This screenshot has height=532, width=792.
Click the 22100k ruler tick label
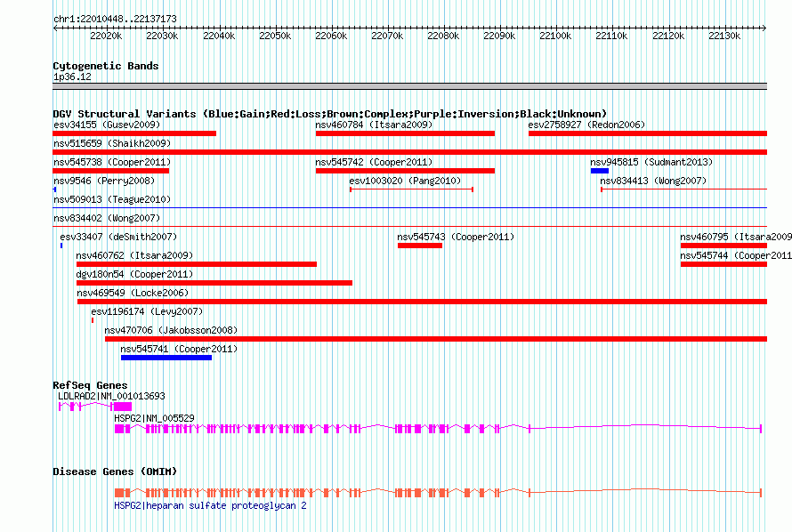coord(555,36)
